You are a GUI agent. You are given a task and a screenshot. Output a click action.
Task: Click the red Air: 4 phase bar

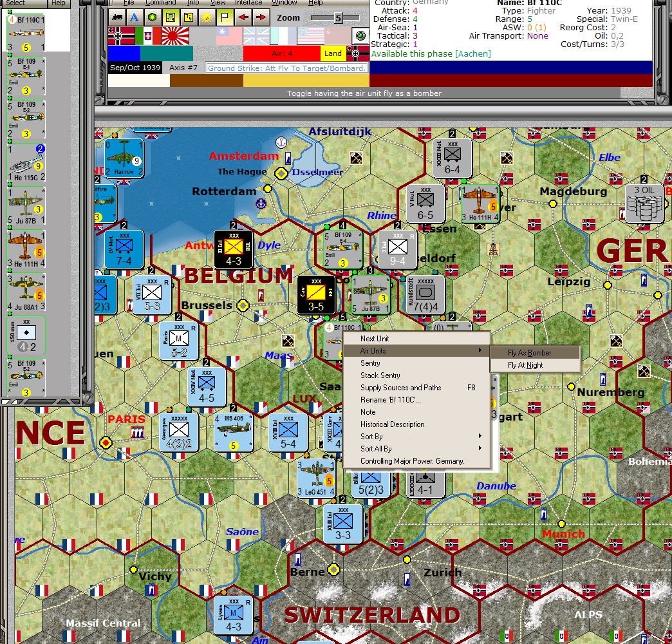(x=281, y=53)
